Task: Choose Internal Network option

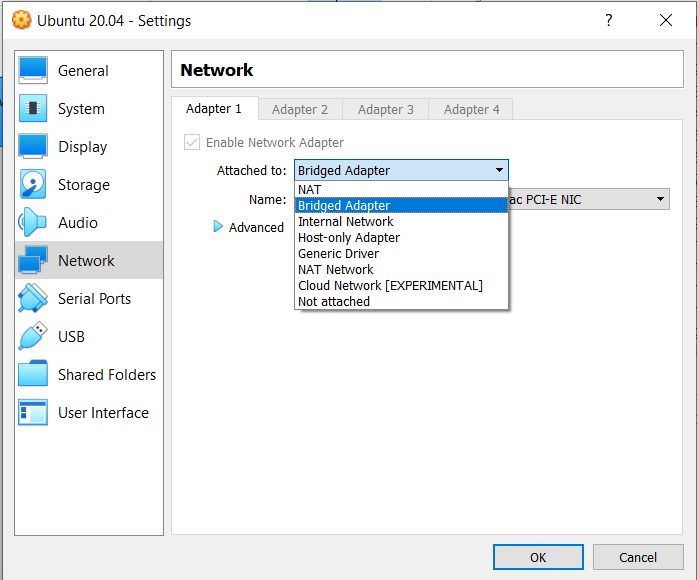Action: [x=401, y=221]
